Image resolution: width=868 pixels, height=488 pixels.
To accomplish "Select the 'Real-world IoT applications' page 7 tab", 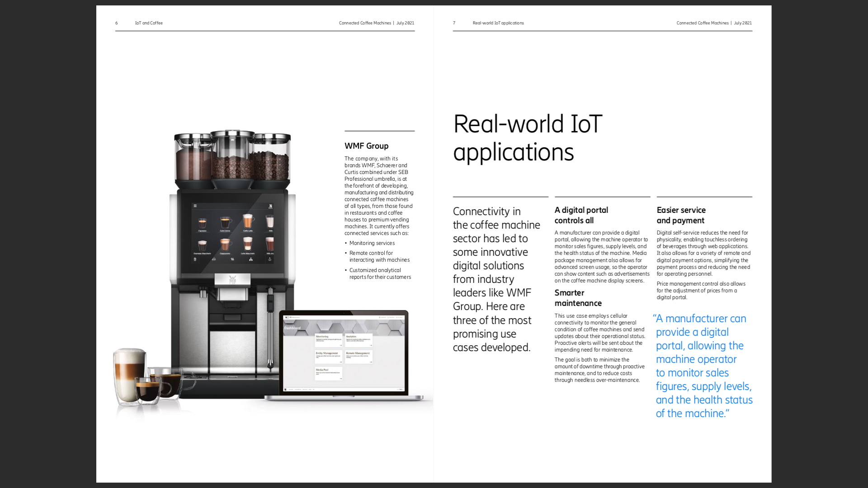I will (498, 23).
